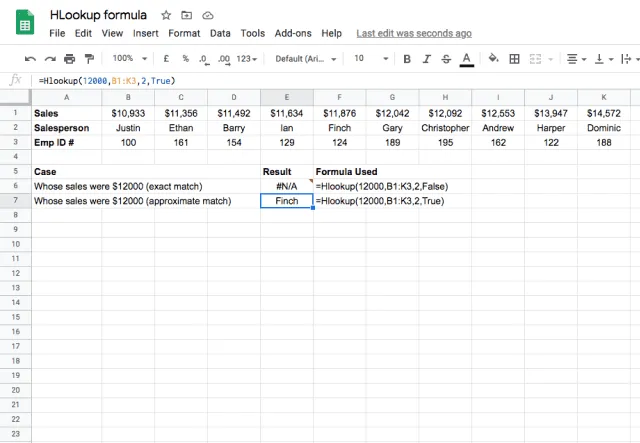Click the borders icon
This screenshot has height=443, width=640.
[x=514, y=59]
